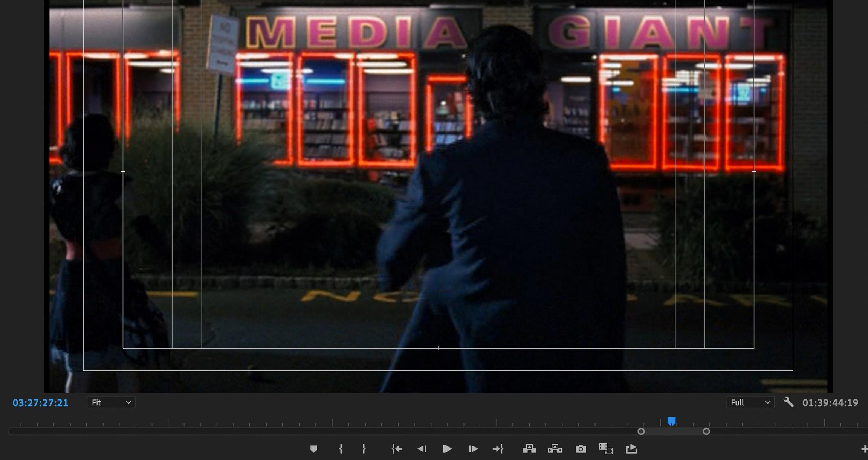The height and width of the screenshot is (460, 868).
Task: Click the duration readout 01:39:44:19
Action: click(830, 403)
